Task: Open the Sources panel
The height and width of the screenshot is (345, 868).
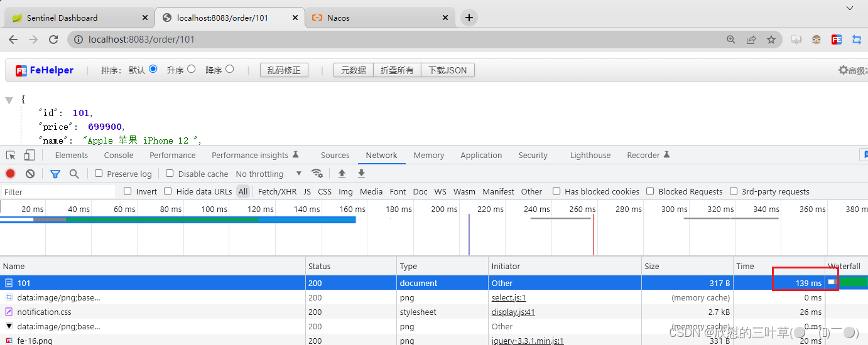Action: coord(335,155)
